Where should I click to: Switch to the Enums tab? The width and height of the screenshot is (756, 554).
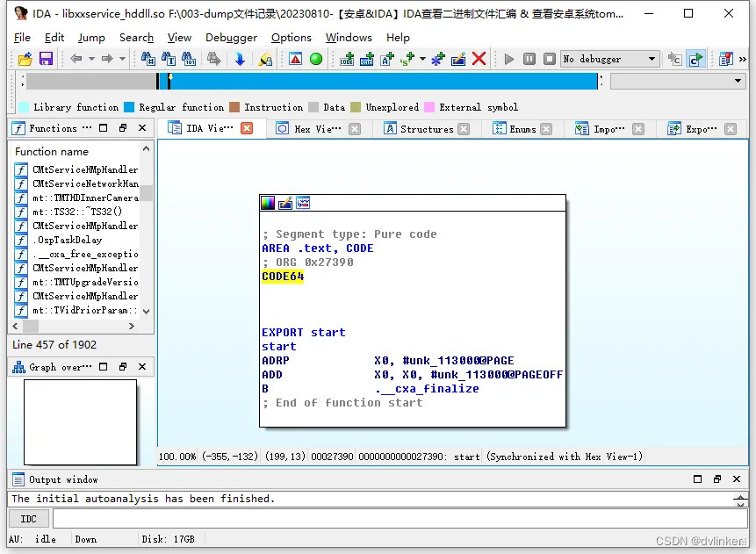522,129
